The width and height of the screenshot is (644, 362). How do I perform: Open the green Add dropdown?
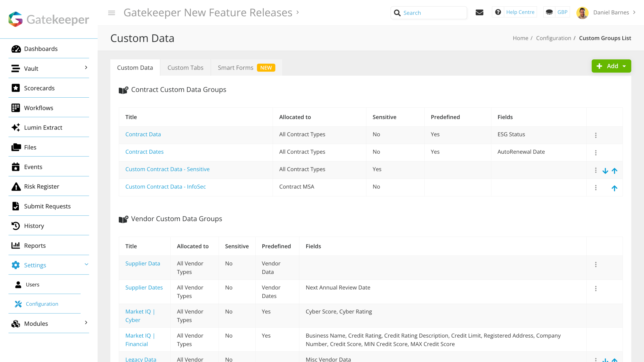(x=611, y=66)
